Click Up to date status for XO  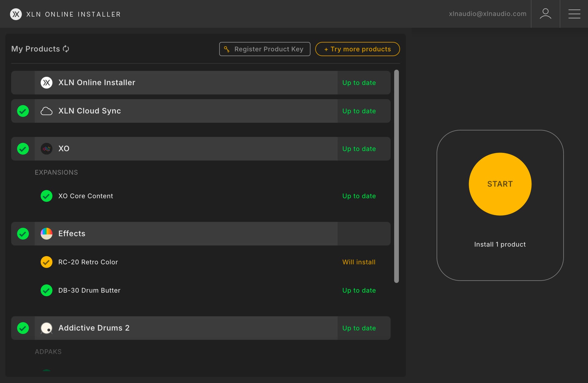pyautogui.click(x=359, y=149)
